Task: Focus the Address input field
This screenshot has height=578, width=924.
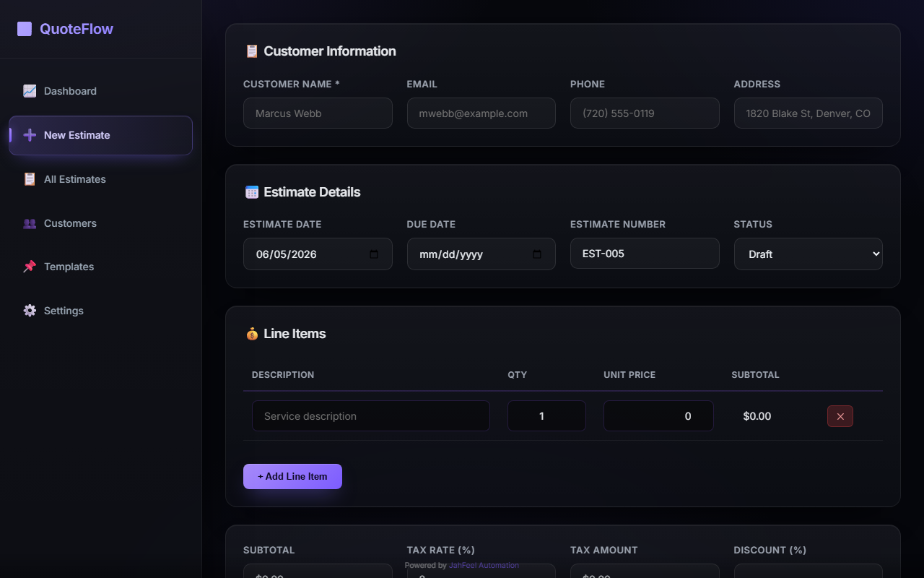Action: tap(808, 113)
